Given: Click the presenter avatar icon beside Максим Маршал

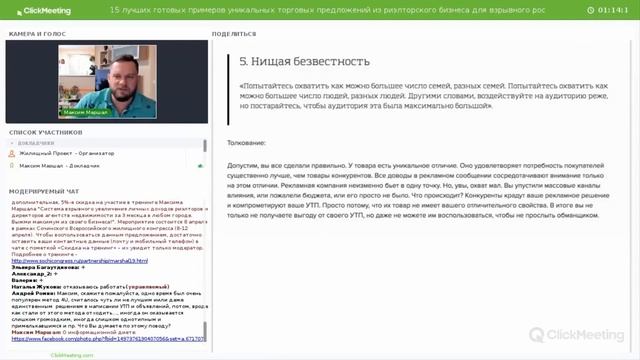Looking at the screenshot, I should [x=12, y=166].
